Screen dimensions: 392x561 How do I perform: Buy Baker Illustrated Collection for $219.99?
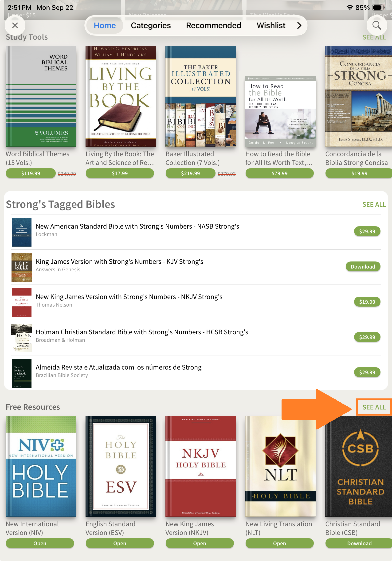[x=190, y=173]
